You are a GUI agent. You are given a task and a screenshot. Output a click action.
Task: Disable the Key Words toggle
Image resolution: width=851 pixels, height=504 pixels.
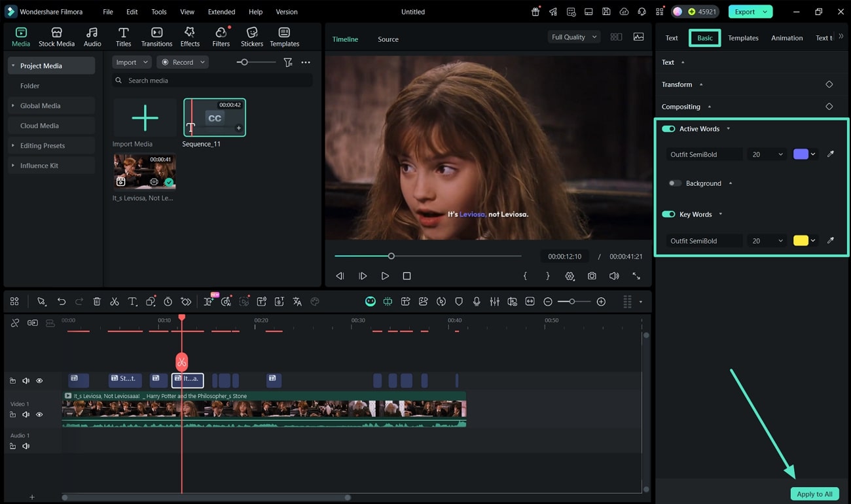point(668,214)
